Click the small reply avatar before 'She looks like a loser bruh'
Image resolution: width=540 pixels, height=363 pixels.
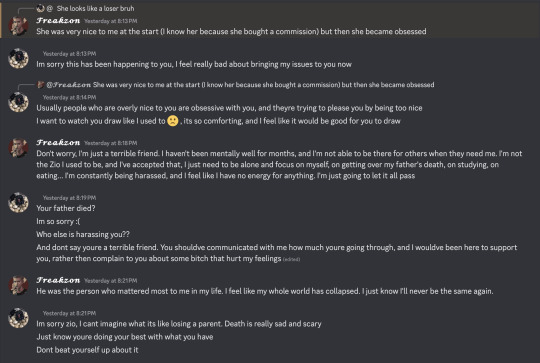[40, 8]
